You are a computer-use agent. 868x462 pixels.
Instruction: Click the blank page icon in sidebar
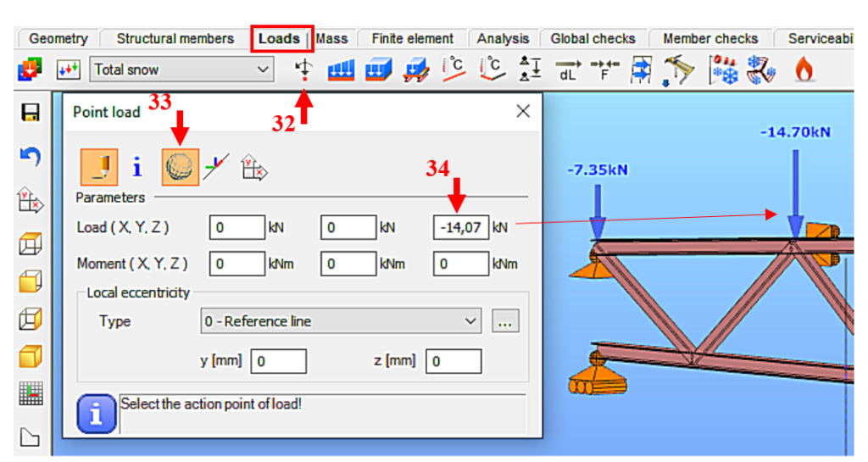coord(30,437)
